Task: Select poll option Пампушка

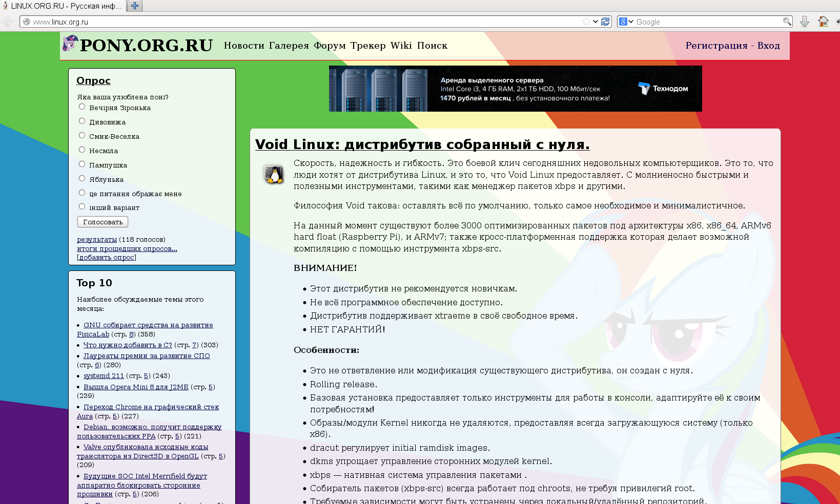Action: click(82, 164)
